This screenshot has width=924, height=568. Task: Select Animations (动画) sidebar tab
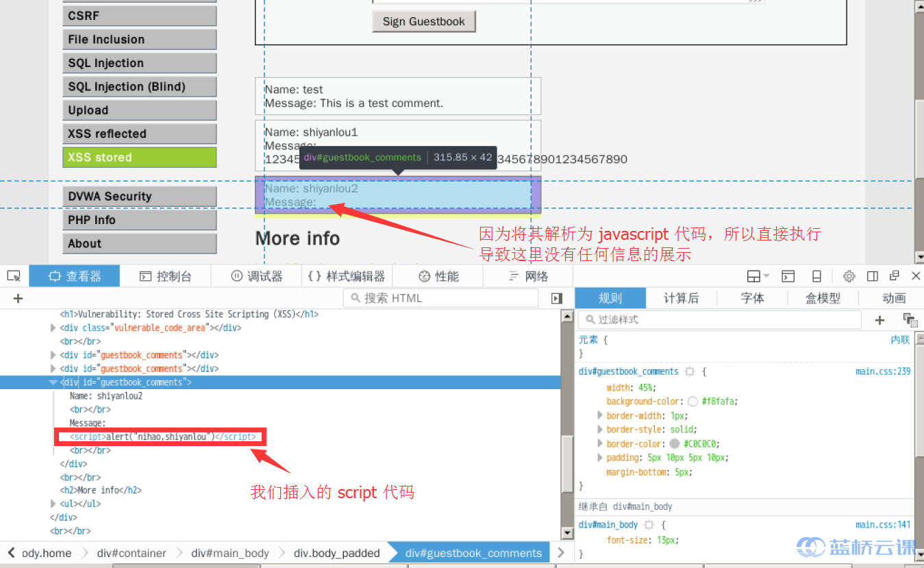coord(894,298)
